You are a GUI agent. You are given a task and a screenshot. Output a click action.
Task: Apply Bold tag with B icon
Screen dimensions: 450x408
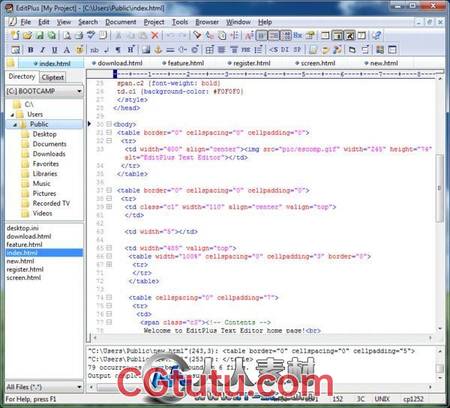[x=31, y=50]
